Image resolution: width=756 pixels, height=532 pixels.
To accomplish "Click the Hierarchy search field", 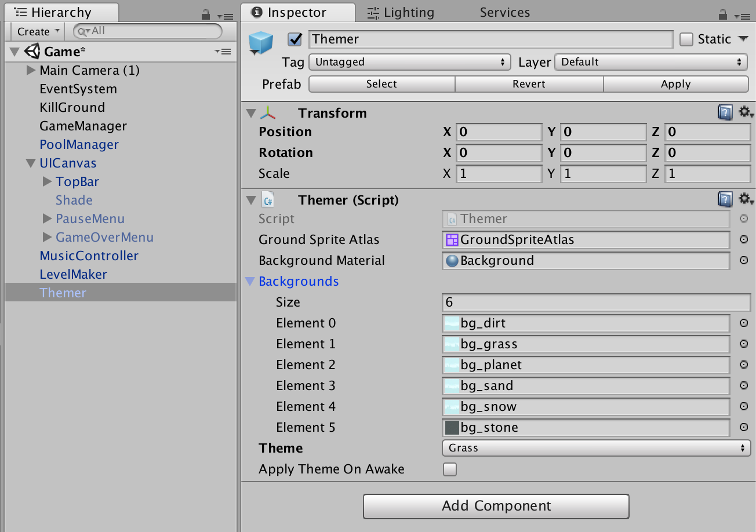I will [x=148, y=31].
